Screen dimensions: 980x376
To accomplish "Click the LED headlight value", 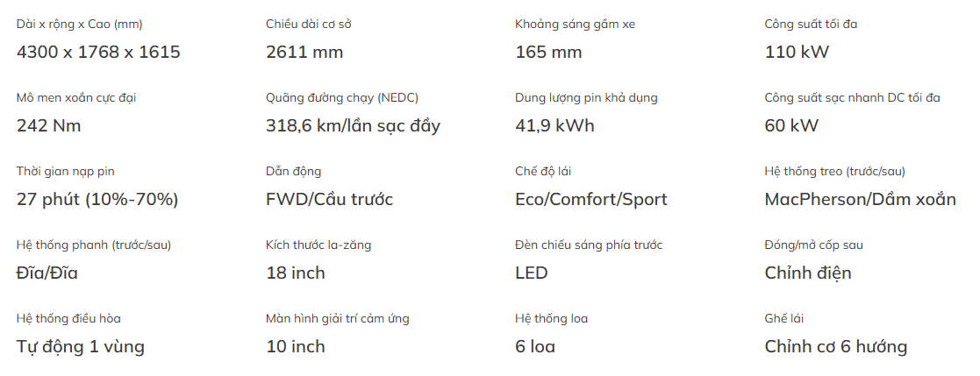I will [x=532, y=273].
